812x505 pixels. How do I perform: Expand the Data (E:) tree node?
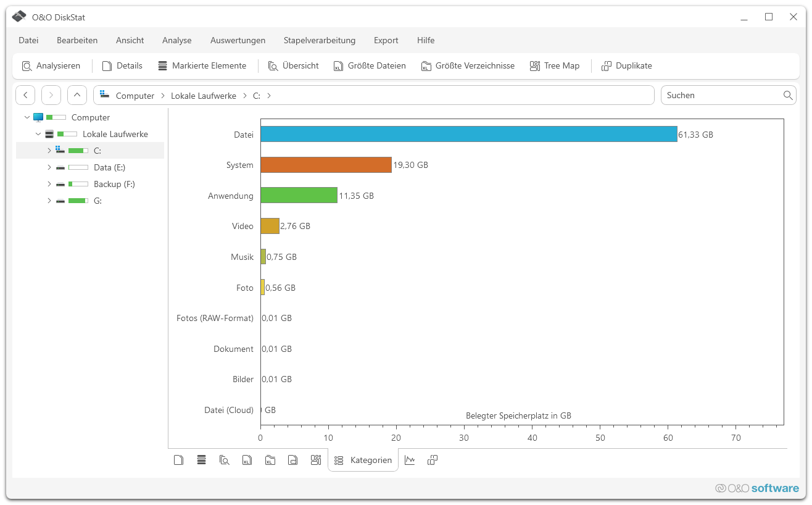(x=49, y=167)
